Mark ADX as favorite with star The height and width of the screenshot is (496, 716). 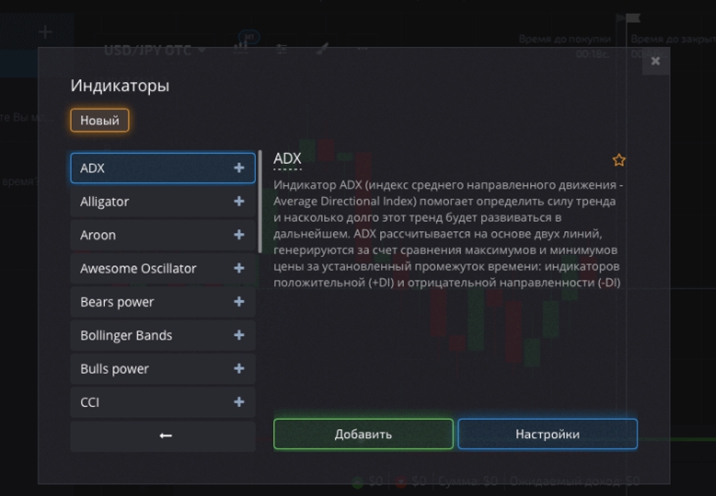(619, 160)
